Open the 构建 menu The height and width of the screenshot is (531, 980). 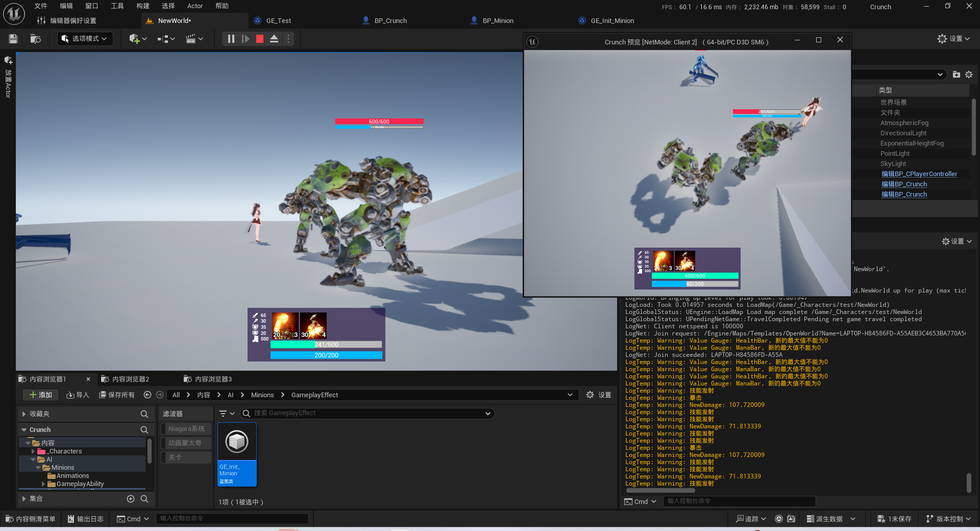(x=143, y=6)
